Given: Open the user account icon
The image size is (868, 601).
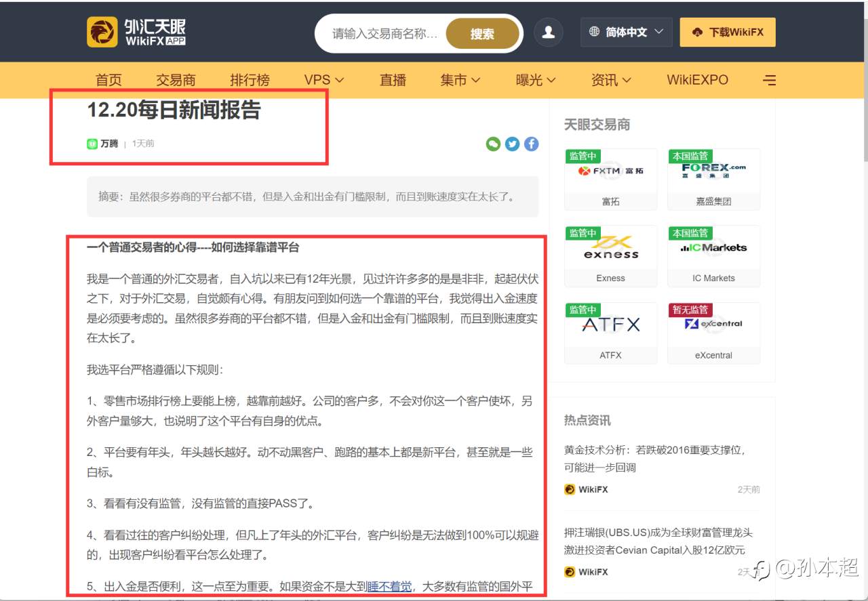Looking at the screenshot, I should point(548,32).
